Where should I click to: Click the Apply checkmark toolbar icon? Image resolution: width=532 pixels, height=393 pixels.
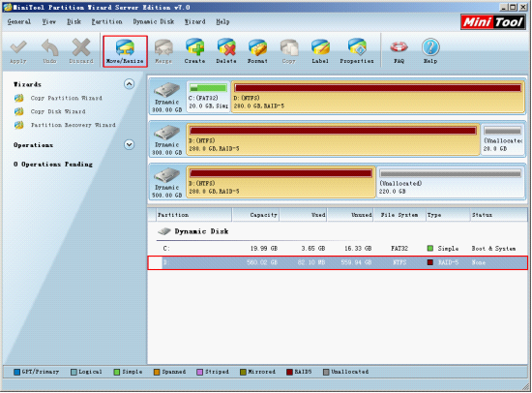pos(18,47)
